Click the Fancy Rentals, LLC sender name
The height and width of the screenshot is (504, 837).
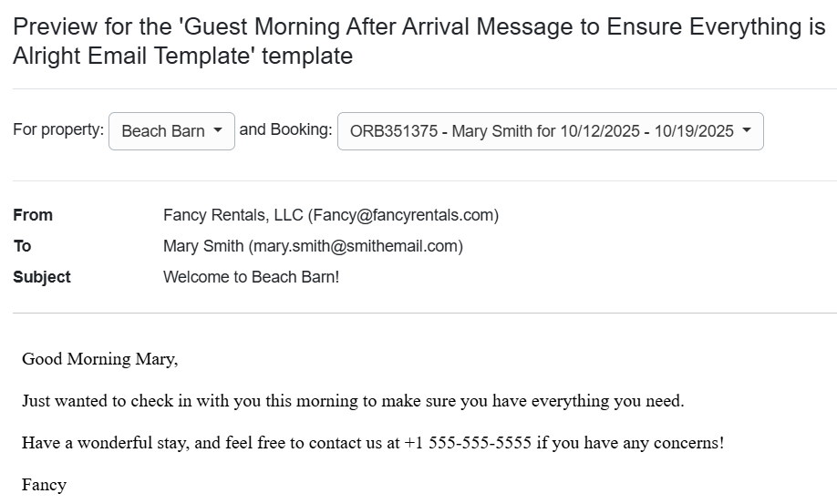pos(233,215)
